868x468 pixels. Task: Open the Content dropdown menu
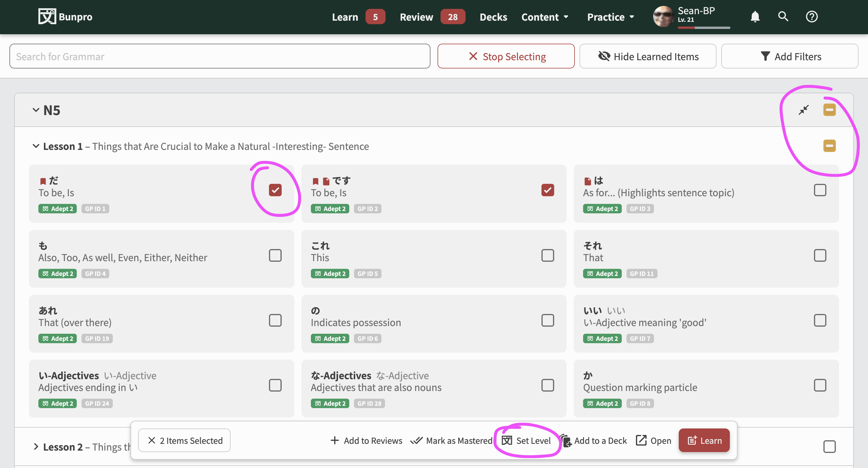[x=545, y=17]
